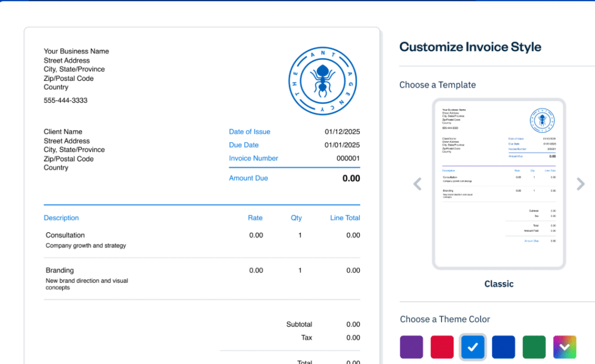Viewport: 595px width, 364px height.
Task: Click the checkmark on the selected blue swatch
Action: coord(472,347)
